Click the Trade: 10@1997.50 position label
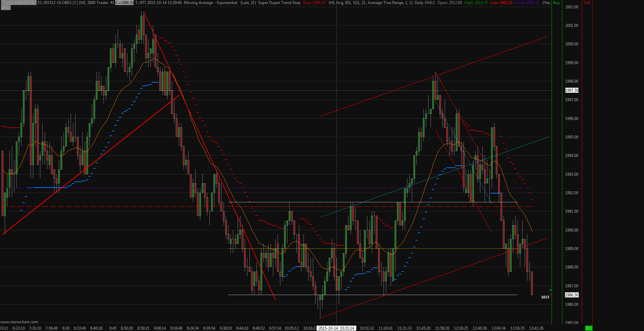The image size is (644, 331). [18, 3]
